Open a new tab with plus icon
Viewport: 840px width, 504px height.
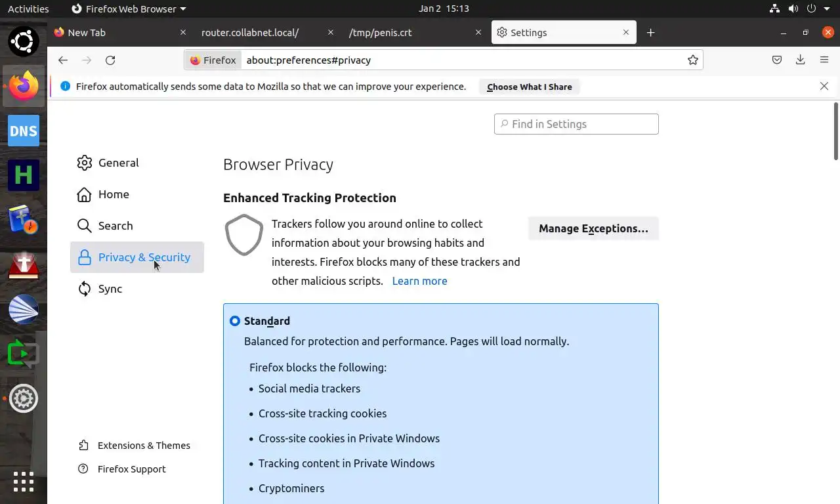[x=650, y=33]
